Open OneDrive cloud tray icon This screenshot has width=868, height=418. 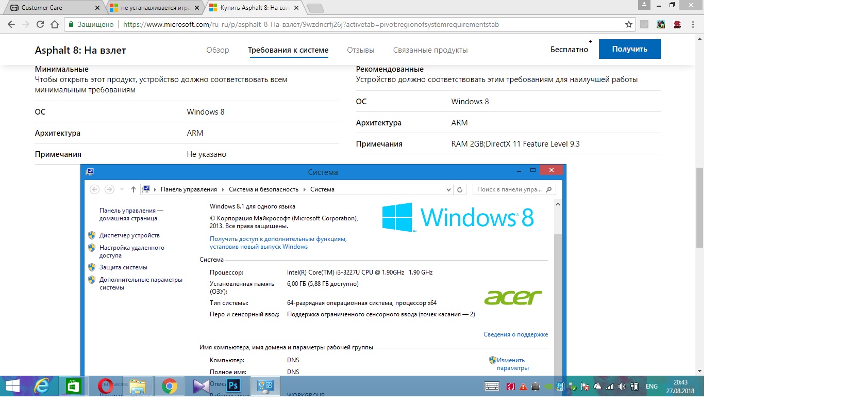point(597,387)
